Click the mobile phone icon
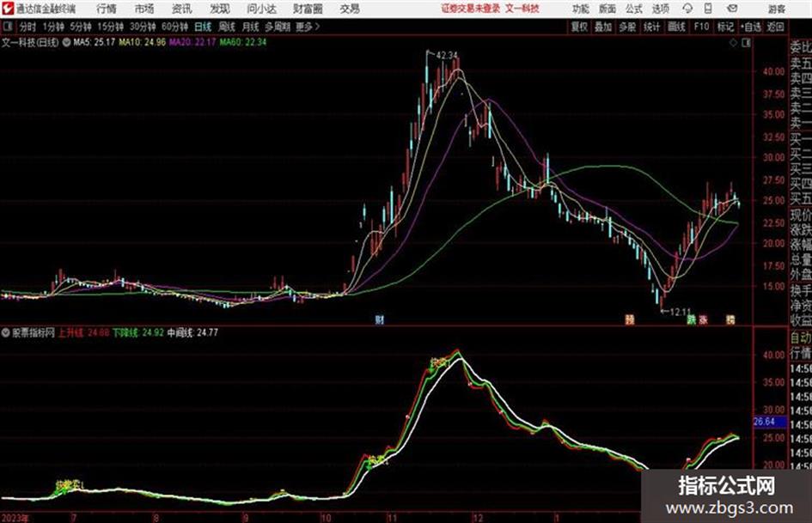The height and width of the screenshot is (523, 812). pos(708,9)
